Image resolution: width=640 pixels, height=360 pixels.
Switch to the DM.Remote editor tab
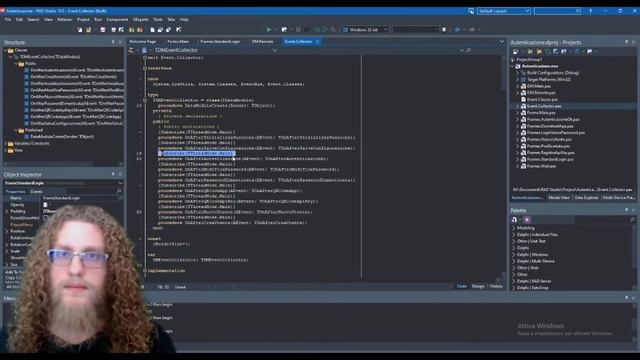(262, 42)
